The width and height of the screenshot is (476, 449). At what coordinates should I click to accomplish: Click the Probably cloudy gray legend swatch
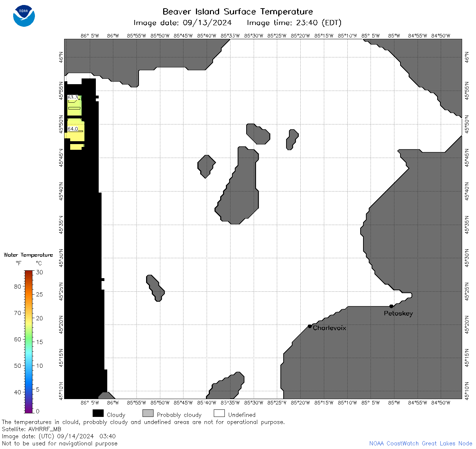148,413
